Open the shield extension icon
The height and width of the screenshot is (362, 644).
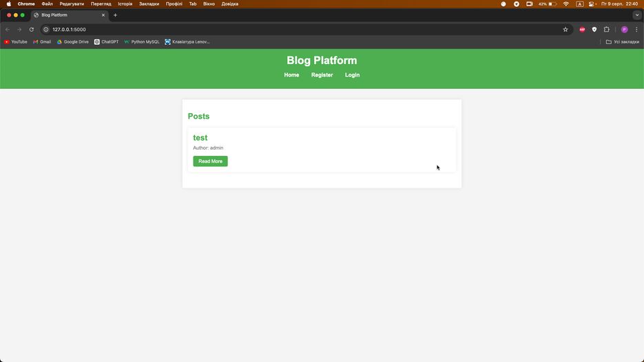(594, 30)
